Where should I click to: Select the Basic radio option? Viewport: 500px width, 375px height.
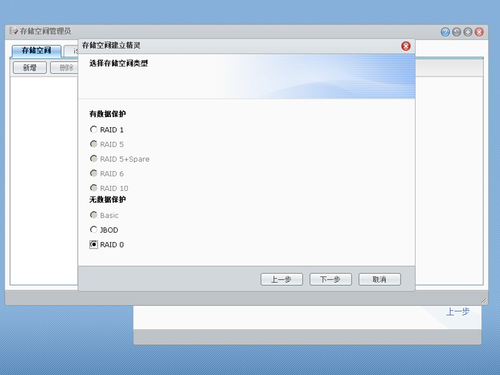(x=94, y=215)
